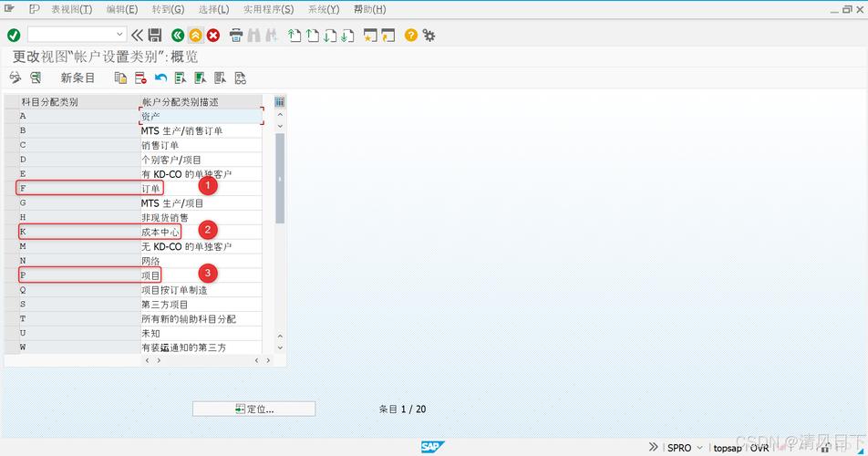
Task: Open the customize local layout gear icon
Action: [429, 36]
